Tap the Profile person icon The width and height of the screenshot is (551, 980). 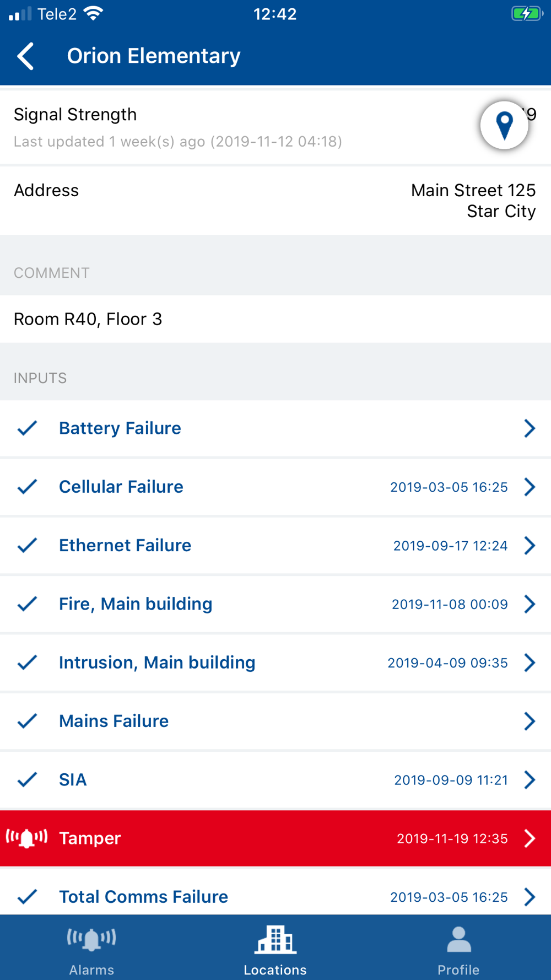tap(458, 939)
